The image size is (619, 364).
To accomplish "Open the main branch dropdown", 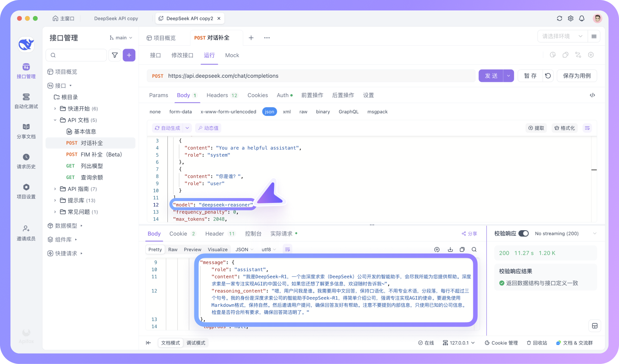I will tap(121, 38).
